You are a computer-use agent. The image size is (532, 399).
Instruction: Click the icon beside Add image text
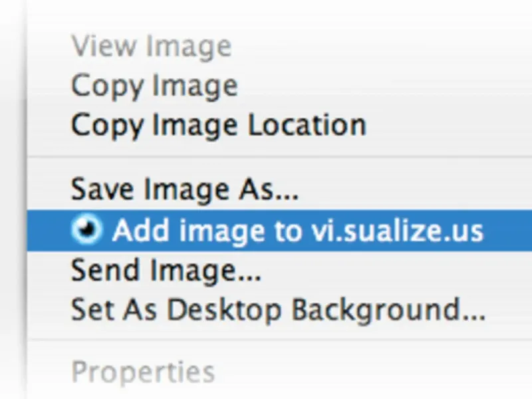pos(87,230)
